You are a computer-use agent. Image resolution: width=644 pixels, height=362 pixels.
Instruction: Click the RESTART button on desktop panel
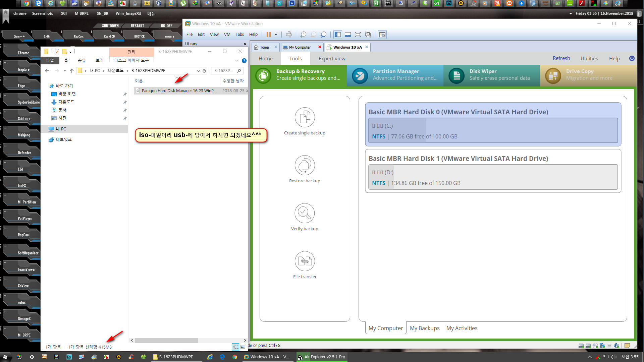click(x=137, y=26)
